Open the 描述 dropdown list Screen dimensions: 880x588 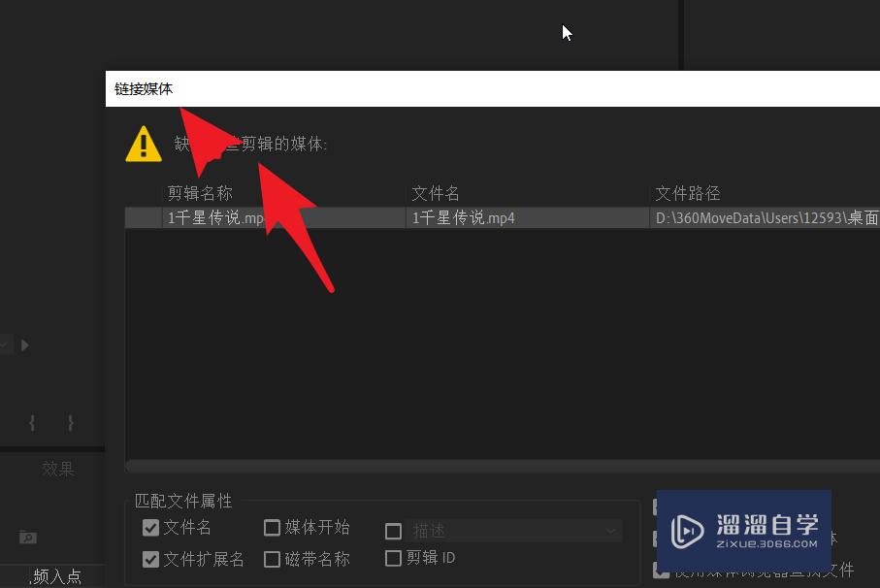(x=514, y=531)
